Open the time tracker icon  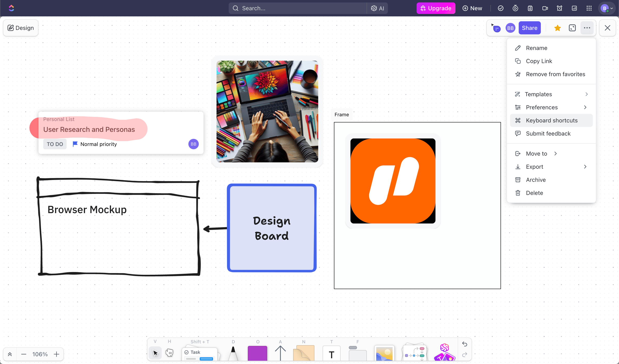515,8
